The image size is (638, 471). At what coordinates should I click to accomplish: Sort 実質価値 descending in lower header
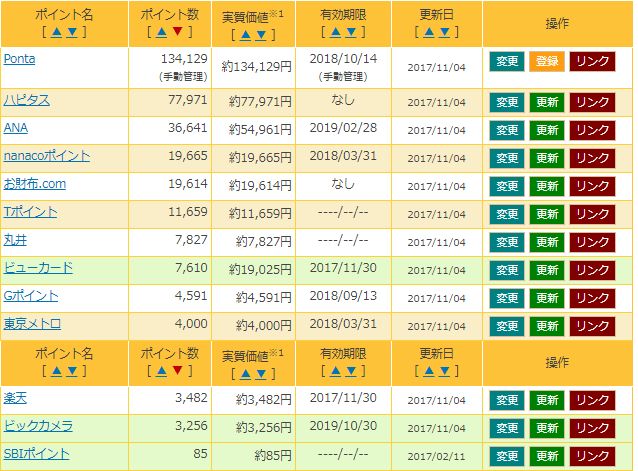pyautogui.click(x=261, y=374)
